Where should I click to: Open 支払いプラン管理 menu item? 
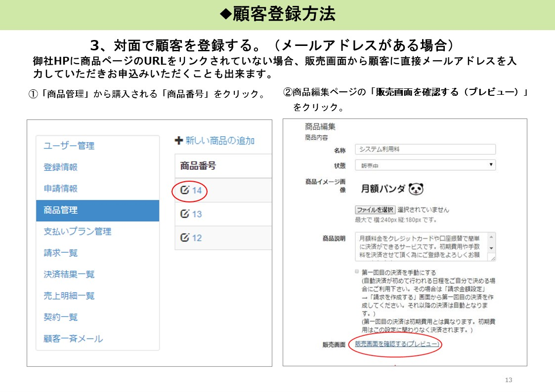(77, 232)
